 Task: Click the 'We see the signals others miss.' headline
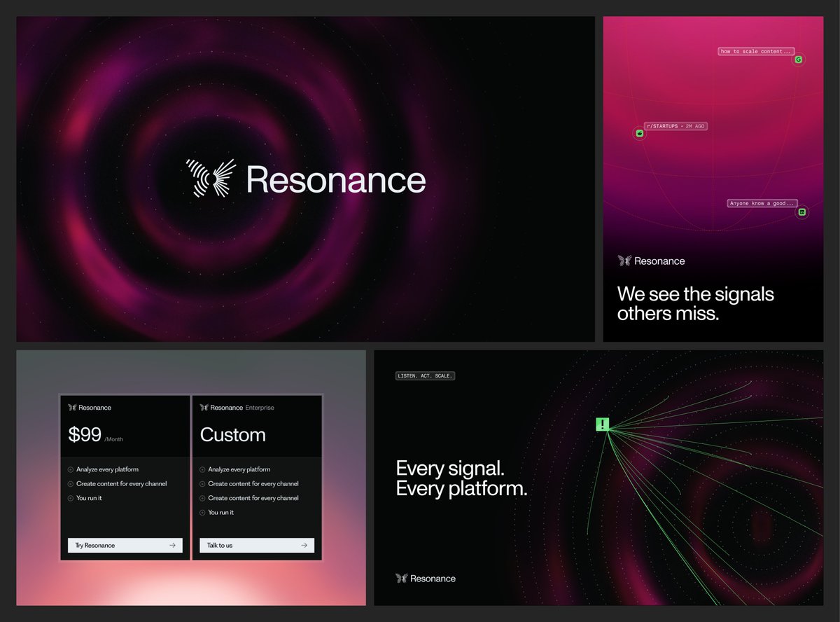click(696, 303)
